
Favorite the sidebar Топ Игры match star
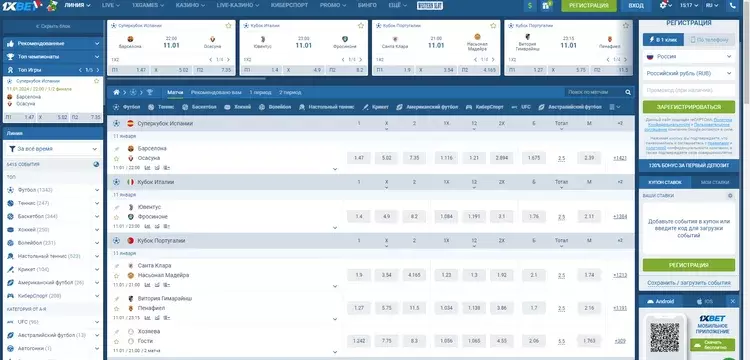[96, 81]
